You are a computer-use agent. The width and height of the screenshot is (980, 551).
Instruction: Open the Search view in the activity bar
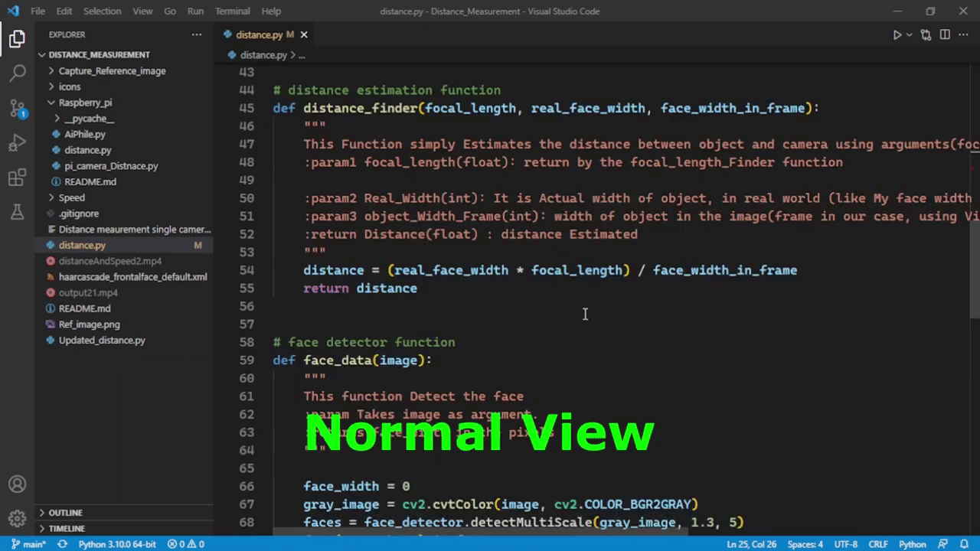(18, 73)
